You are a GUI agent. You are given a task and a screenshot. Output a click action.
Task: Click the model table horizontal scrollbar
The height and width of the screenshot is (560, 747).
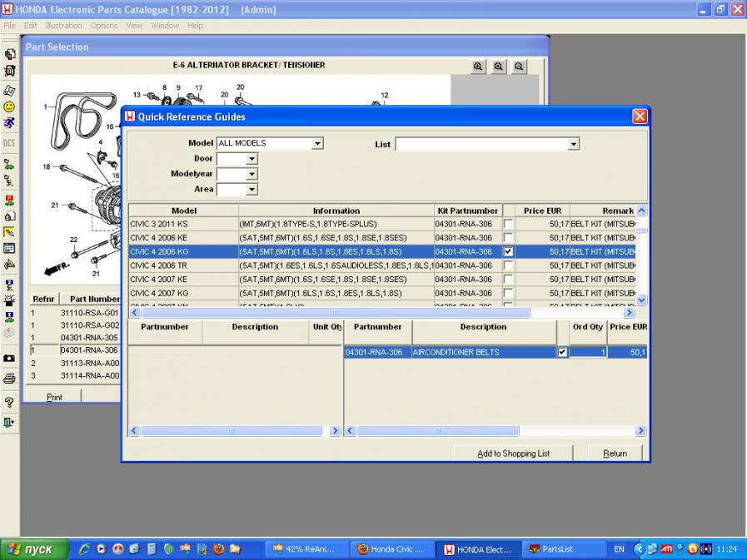(x=336, y=312)
